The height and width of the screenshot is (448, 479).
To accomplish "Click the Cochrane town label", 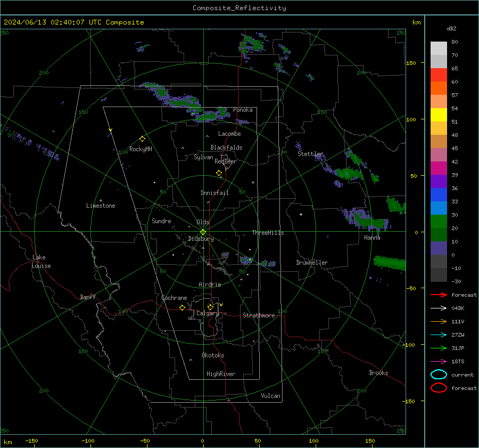I will click(174, 298).
